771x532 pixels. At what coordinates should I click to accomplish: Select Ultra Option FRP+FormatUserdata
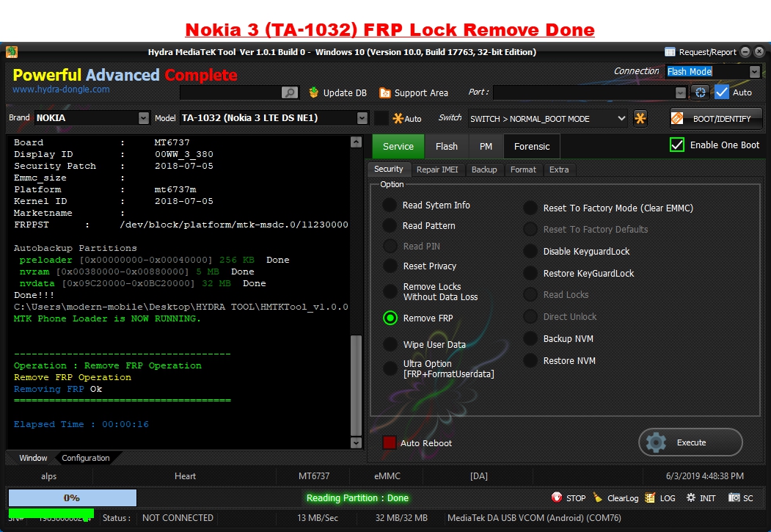[390, 368]
